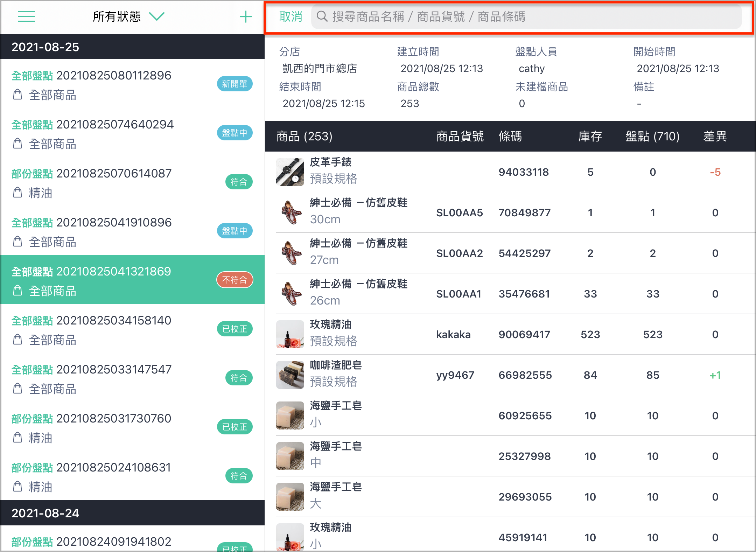Screen dimensions: 756x552
Task: Open partial count 20210825031730760
Action: [x=133, y=427]
